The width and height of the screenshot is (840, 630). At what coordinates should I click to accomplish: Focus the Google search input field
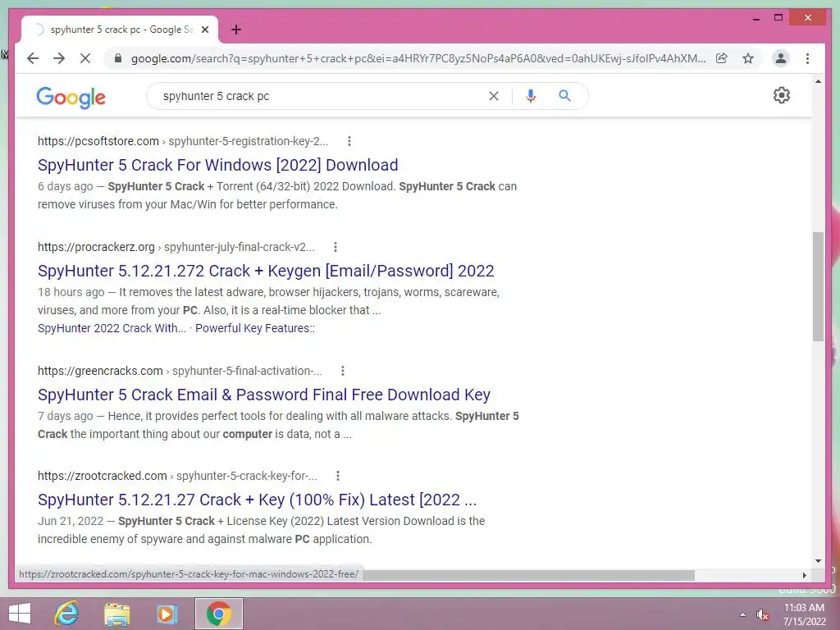point(322,96)
